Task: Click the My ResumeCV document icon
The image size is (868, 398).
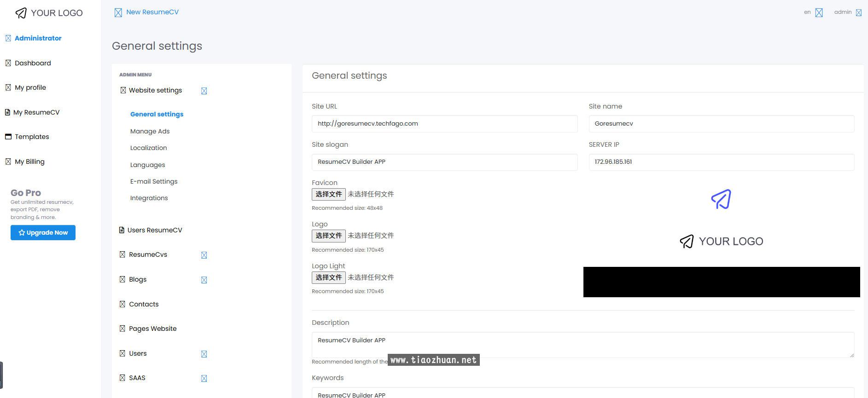Action: (x=7, y=112)
